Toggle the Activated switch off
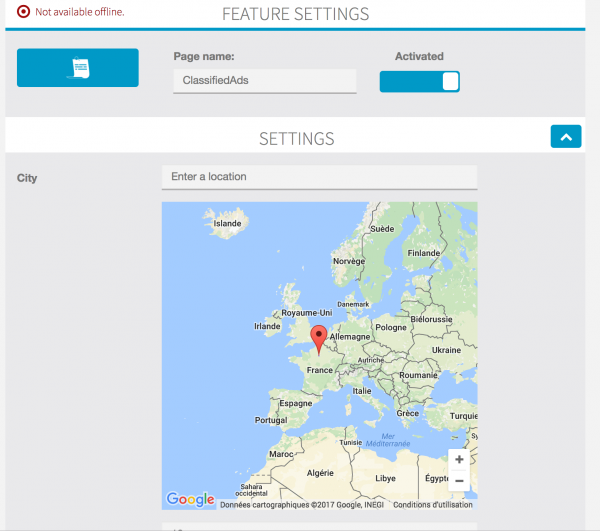This screenshot has height=531, width=600. (419, 82)
